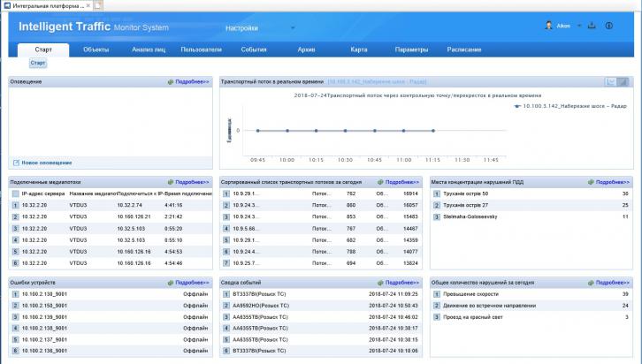Click the Старт sub-tab button

(38, 64)
